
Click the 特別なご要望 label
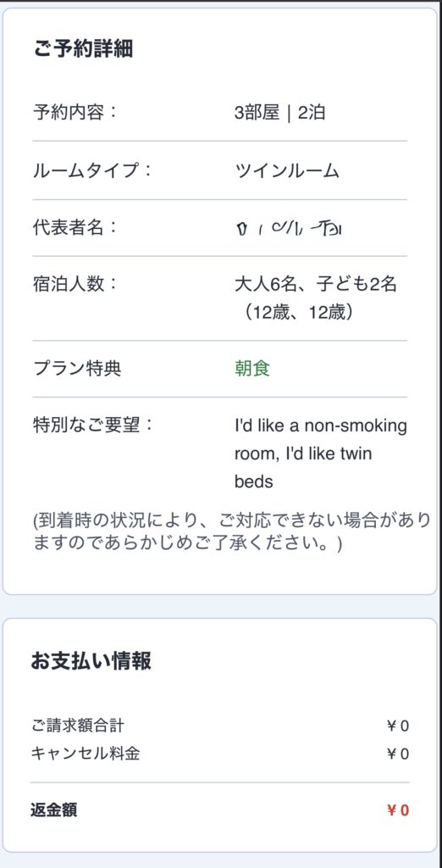click(92, 426)
